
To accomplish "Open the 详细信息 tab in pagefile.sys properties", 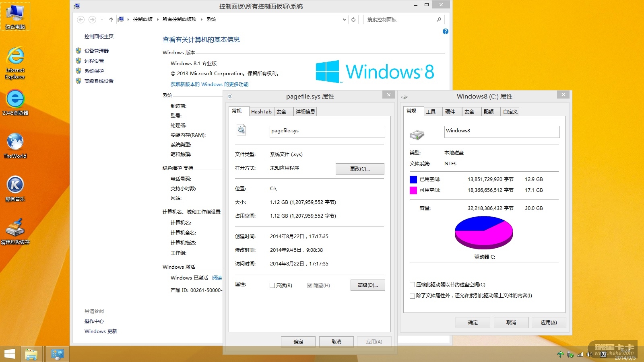I will pos(305,112).
